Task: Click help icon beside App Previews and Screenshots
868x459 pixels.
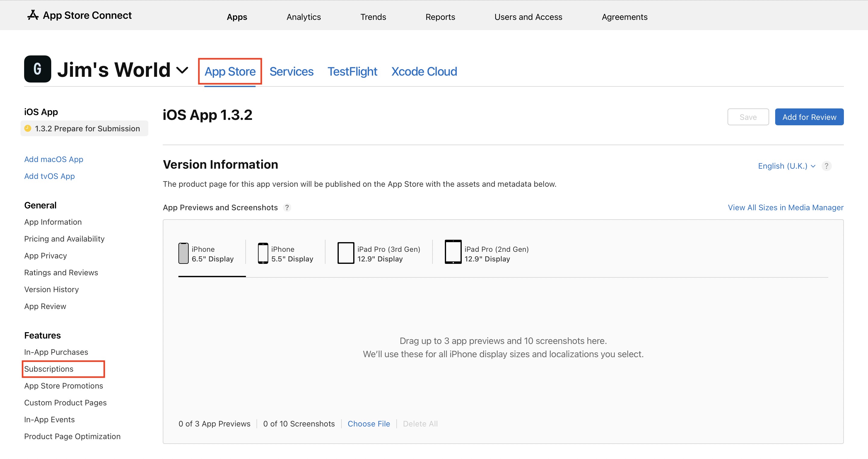Action: click(x=287, y=208)
